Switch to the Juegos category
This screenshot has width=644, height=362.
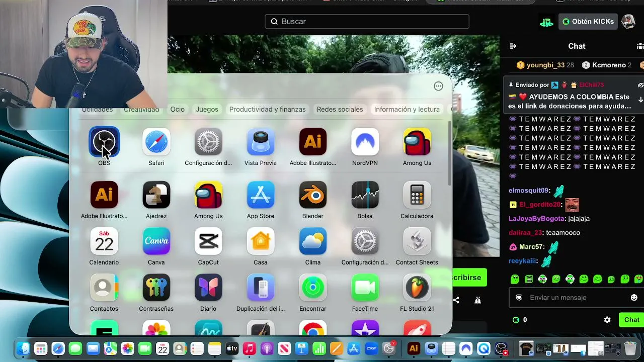[x=207, y=109]
